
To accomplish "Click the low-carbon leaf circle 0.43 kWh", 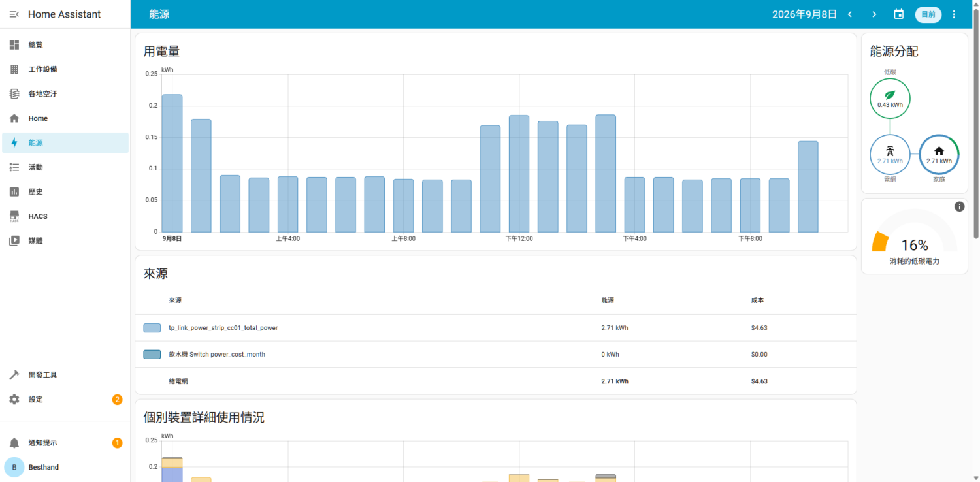I will (x=890, y=99).
